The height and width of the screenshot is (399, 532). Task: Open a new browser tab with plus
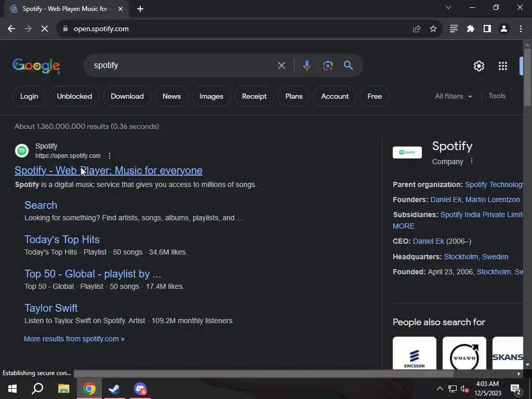pos(140,9)
